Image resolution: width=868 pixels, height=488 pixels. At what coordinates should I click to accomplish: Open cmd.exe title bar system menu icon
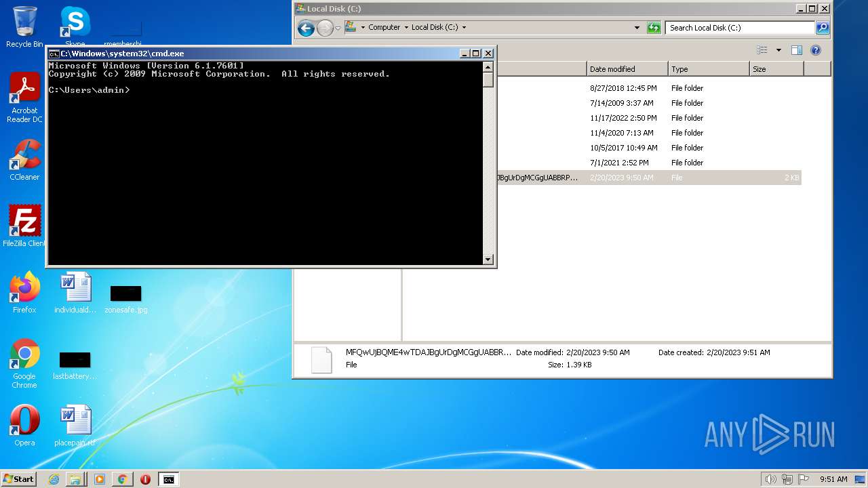click(54, 54)
